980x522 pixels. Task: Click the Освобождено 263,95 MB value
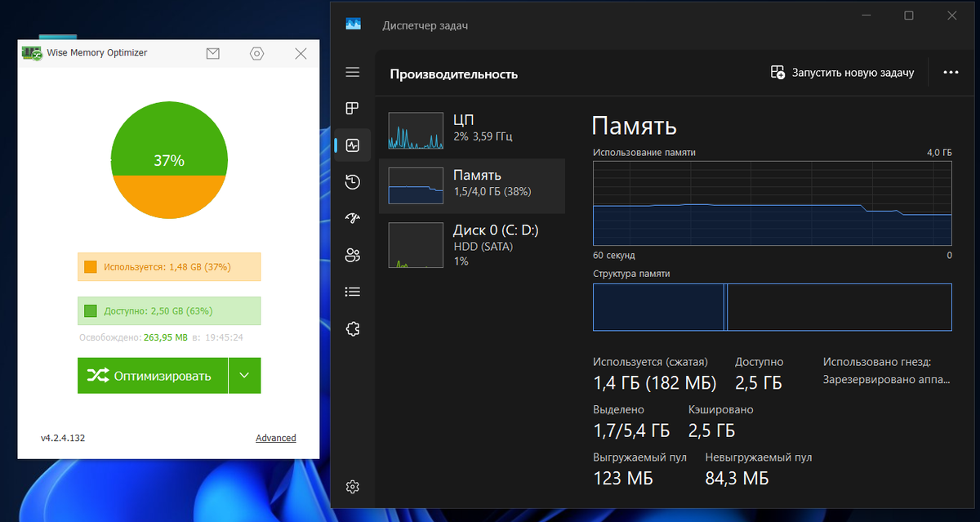[x=166, y=337]
